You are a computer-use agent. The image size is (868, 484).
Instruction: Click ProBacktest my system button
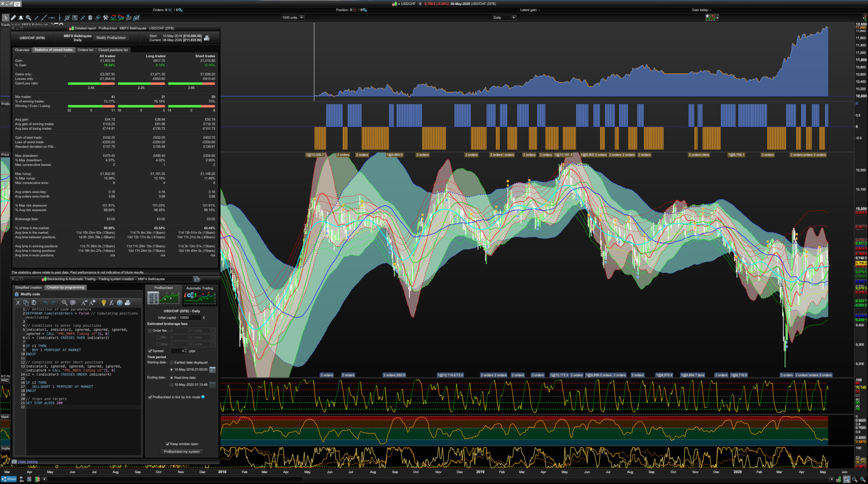(x=181, y=451)
